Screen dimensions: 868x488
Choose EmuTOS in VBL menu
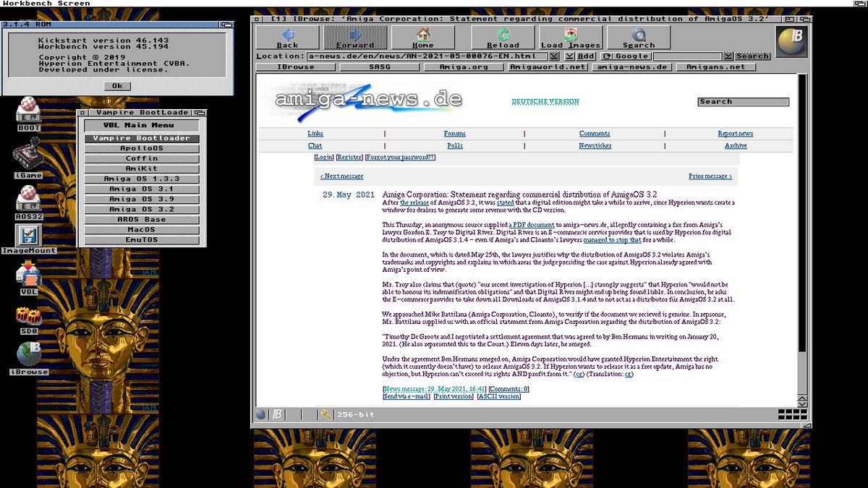click(x=142, y=239)
